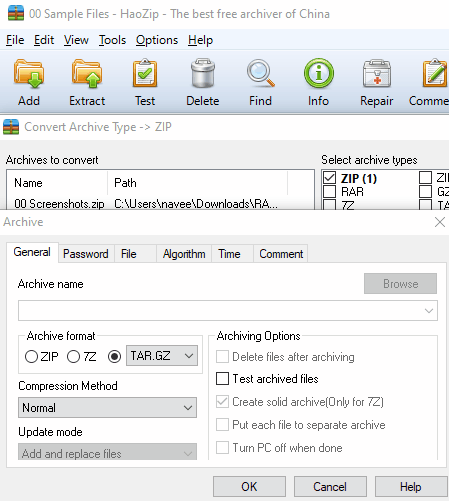449x501 pixels.
Task: Click the Repair first-aid kit icon
Action: tap(377, 73)
